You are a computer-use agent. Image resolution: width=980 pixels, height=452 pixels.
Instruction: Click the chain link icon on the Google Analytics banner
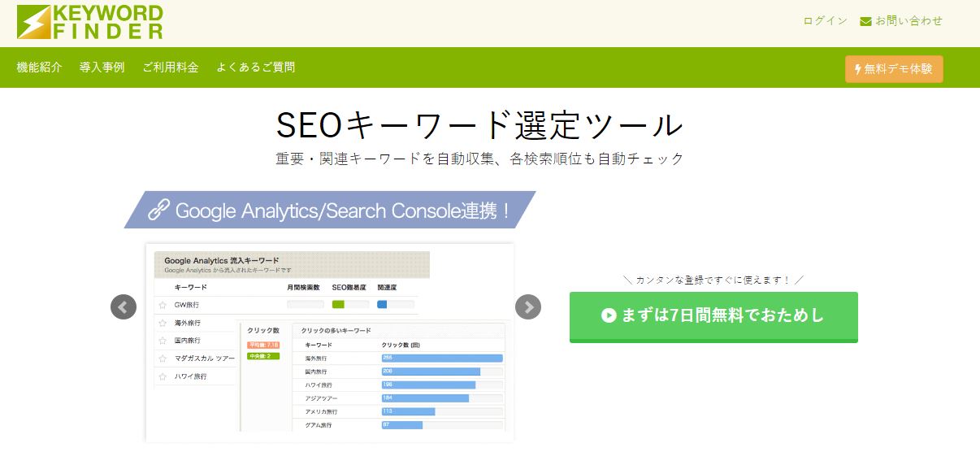tap(158, 211)
